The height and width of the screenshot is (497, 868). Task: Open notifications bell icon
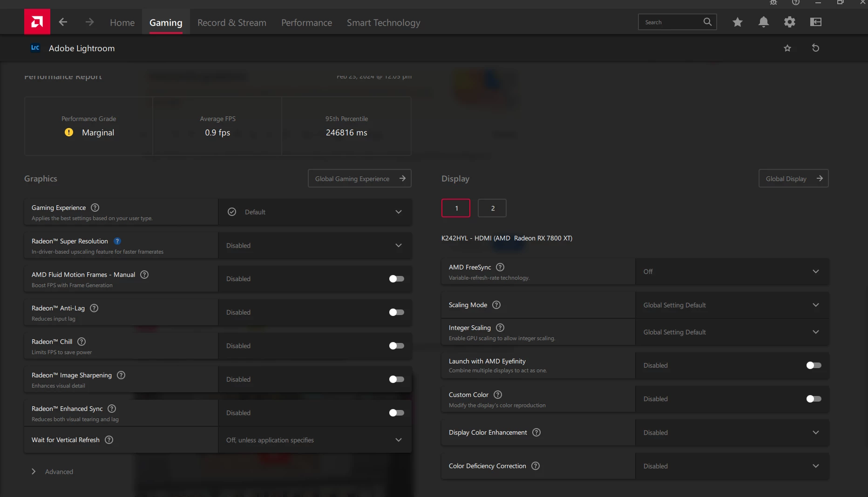[763, 22]
